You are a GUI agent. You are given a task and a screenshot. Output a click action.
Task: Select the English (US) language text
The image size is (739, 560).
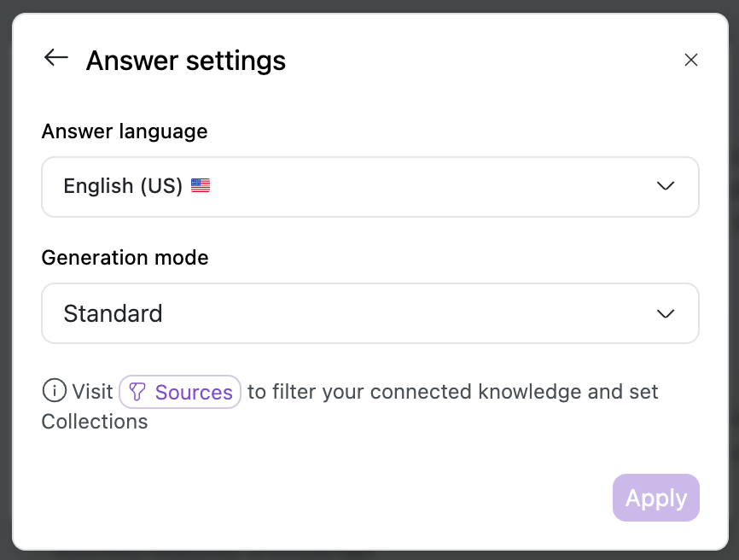[x=123, y=186]
